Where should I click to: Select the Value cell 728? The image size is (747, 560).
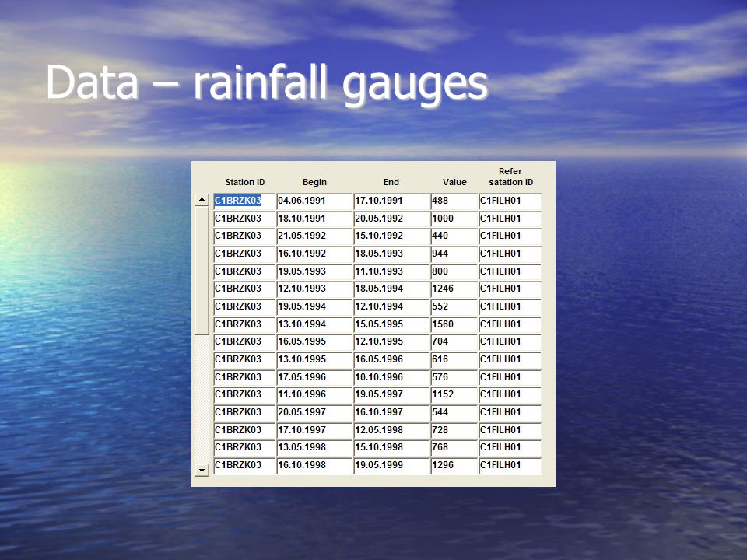pyautogui.click(x=454, y=430)
